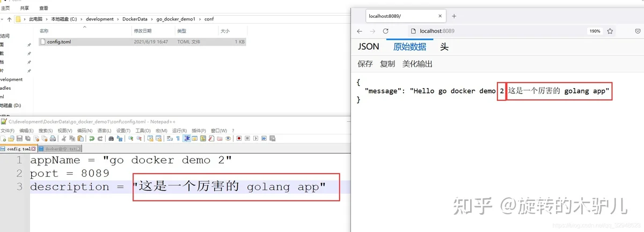Click go_docker_demo1 in Explorer breadcrumb
The image size is (644, 232).
(x=176, y=19)
